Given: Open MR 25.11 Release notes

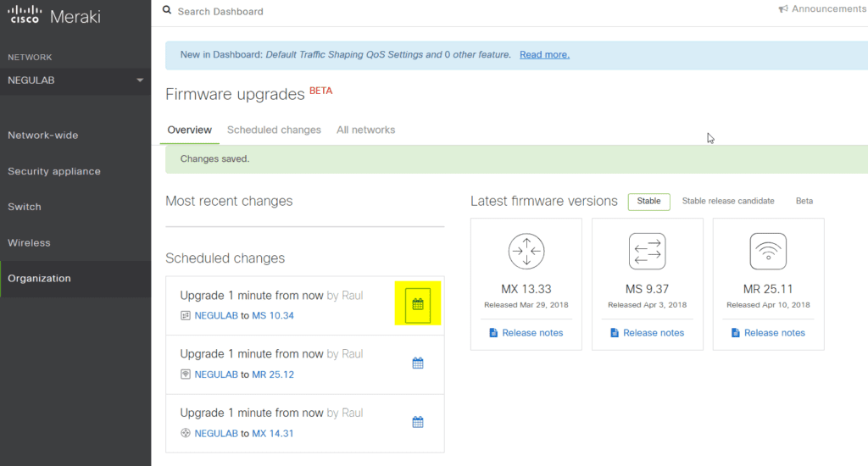Looking at the screenshot, I should pyautogui.click(x=775, y=333).
